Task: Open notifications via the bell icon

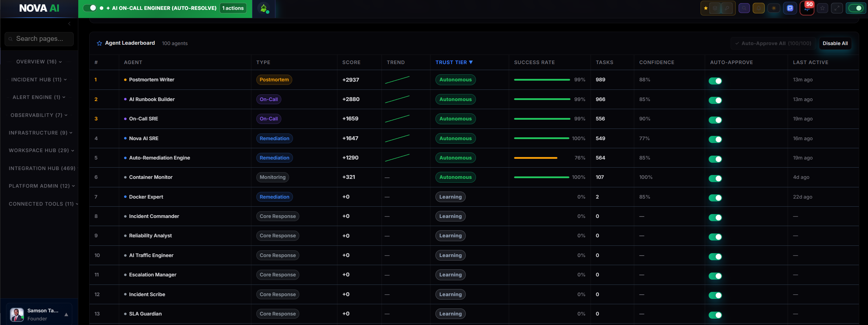Action: pos(758,8)
